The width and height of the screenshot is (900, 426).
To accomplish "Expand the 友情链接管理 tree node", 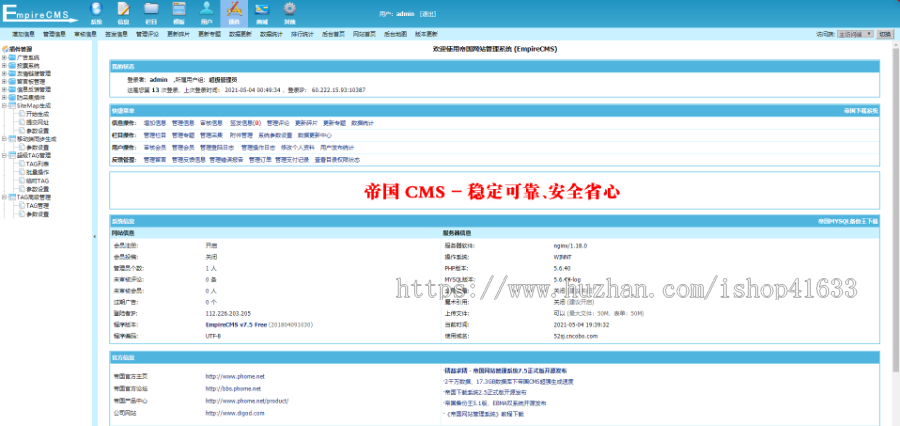I will tap(5, 73).
